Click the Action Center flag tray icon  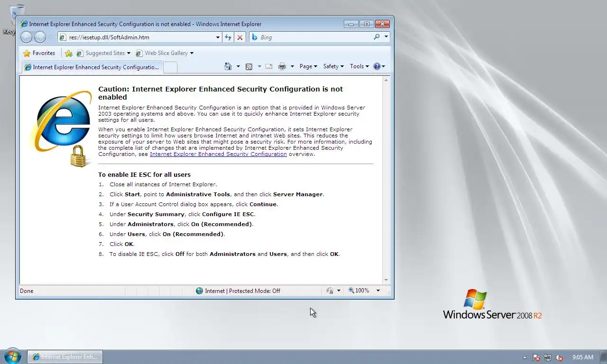[x=536, y=357]
